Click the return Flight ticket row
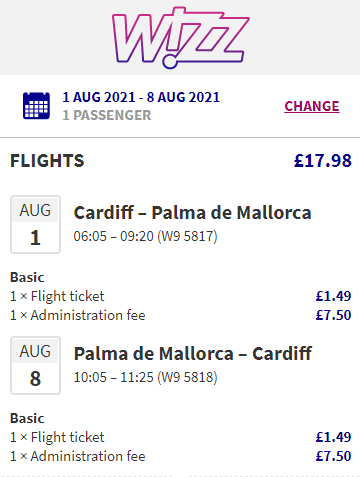Viewport: 360px width, 477px height. click(181, 437)
